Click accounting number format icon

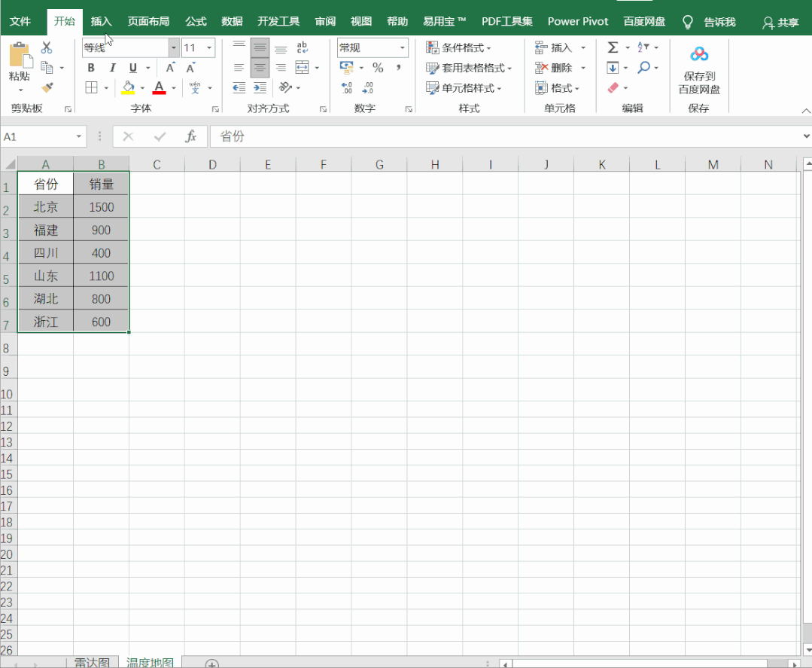(x=346, y=67)
